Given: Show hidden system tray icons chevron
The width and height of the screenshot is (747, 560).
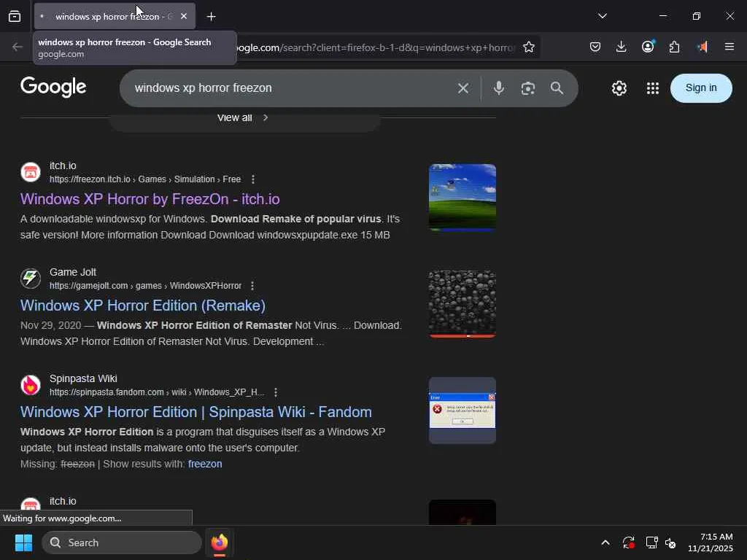Looking at the screenshot, I should (605, 542).
